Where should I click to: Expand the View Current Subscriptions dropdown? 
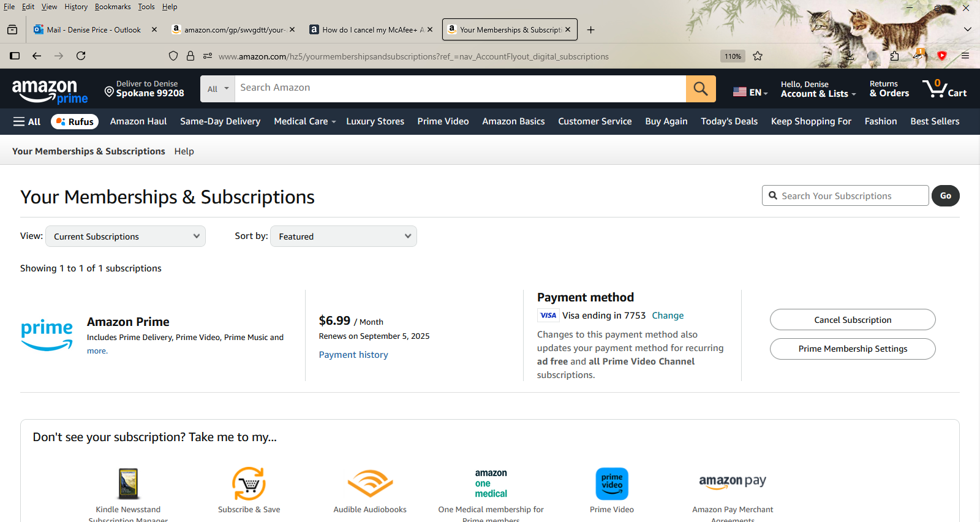pyautogui.click(x=126, y=236)
